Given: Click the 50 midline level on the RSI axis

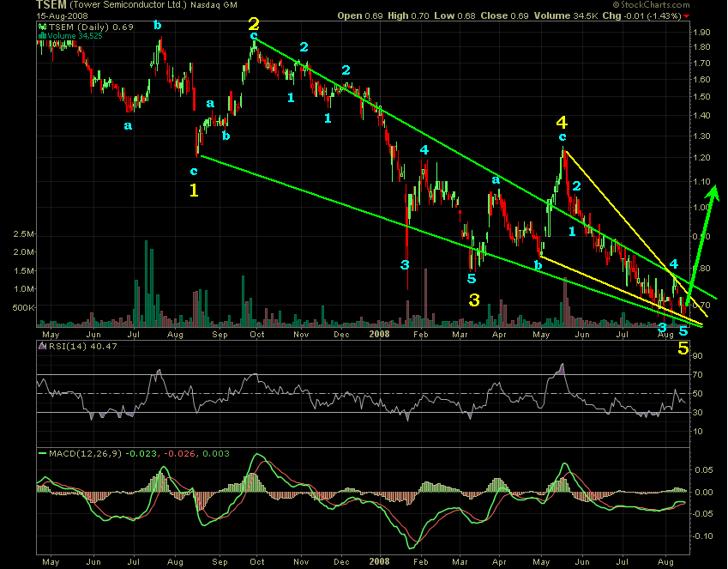Looking at the screenshot, I should 698,394.
